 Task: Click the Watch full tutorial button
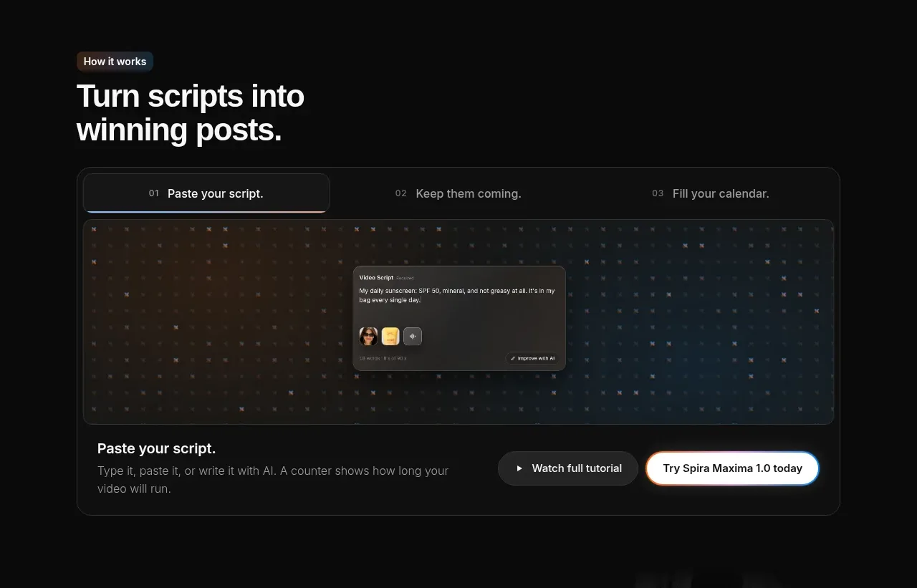click(568, 468)
